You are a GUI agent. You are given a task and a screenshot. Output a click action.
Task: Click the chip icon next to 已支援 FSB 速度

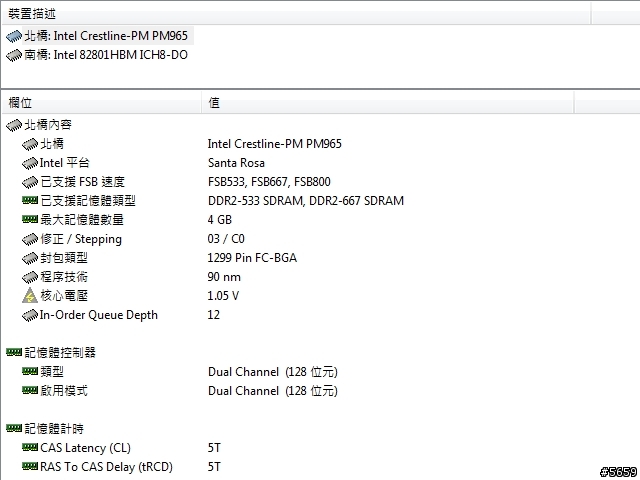coord(30,182)
